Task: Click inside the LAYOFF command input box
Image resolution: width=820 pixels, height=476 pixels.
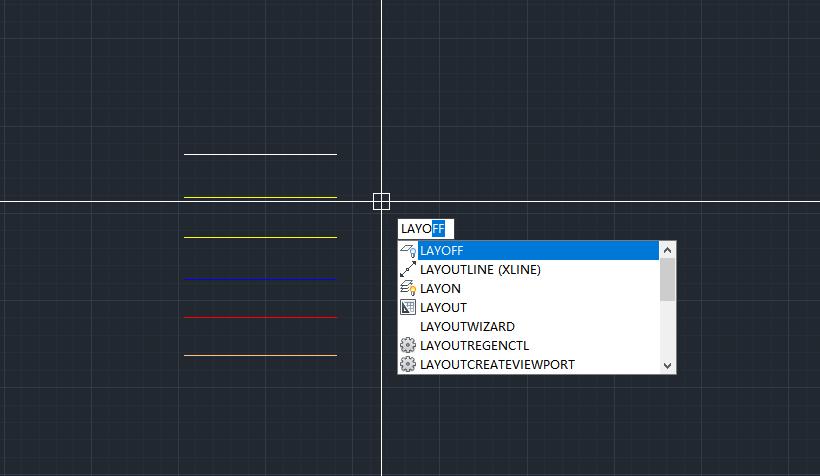Action: click(x=425, y=229)
